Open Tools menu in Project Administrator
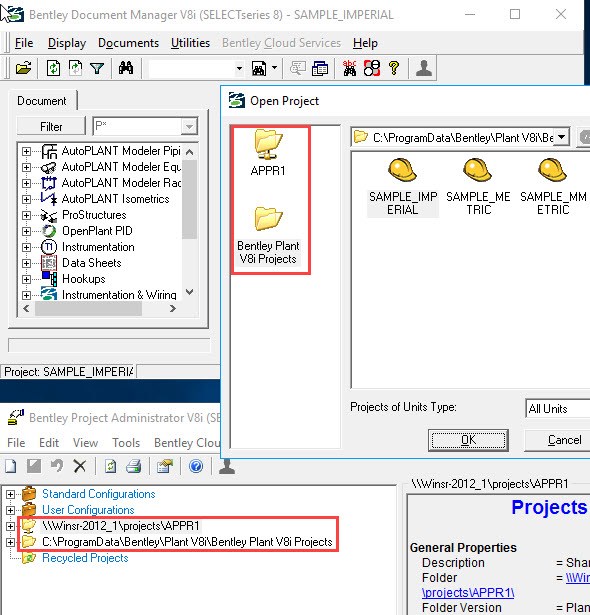The height and width of the screenshot is (615, 590). 126,443
